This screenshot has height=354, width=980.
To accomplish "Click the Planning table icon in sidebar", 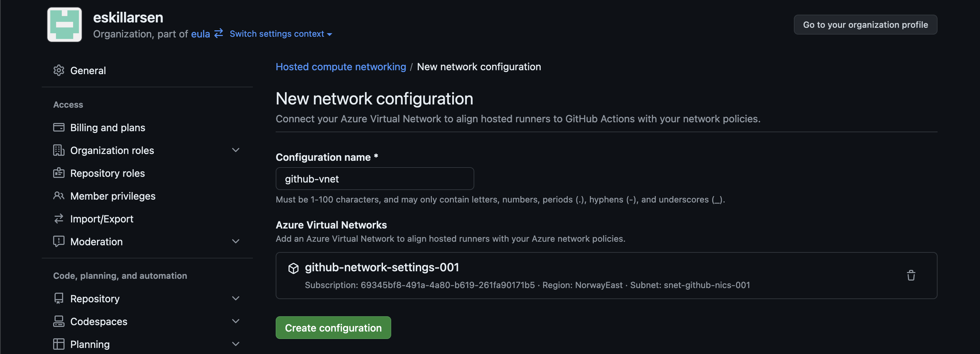I will coord(58,344).
